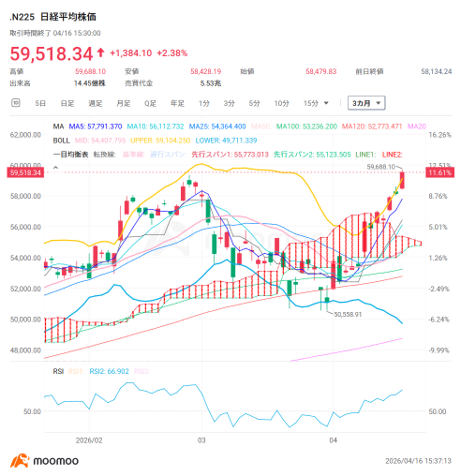This screenshot has height=476, width=461.
Task: Click the 2026/02 date label on axis
Action: [89, 440]
